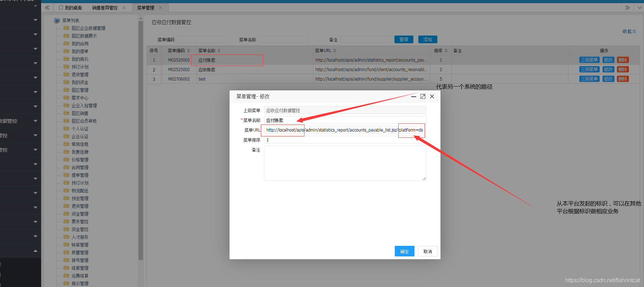Click the 添加 button

(428, 39)
